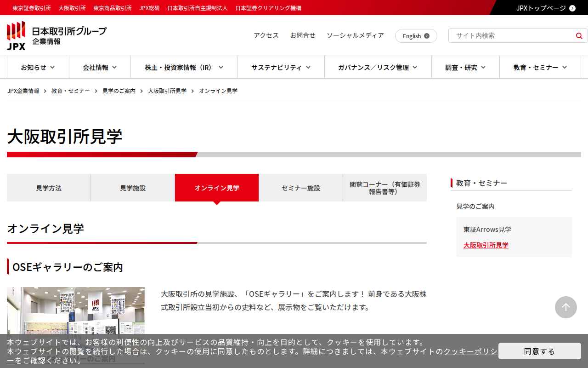Expand the ガバナンス／リスク管理 chevron

(415, 68)
